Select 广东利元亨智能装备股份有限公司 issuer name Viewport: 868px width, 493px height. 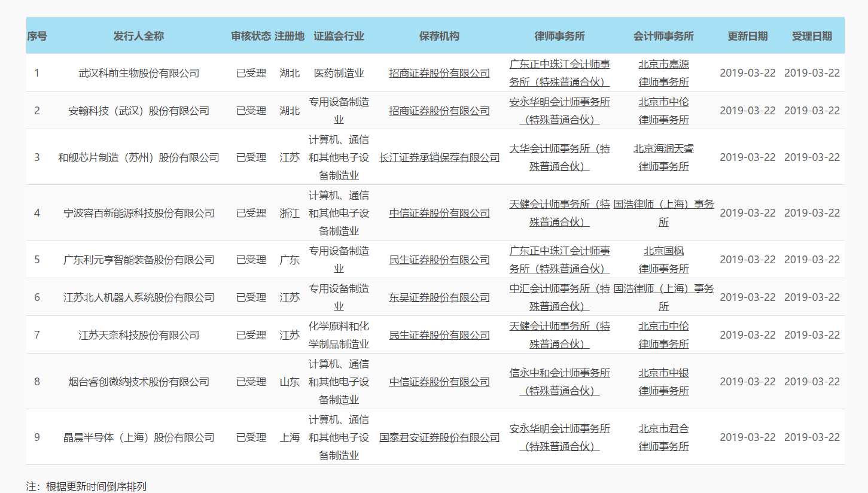(139, 260)
